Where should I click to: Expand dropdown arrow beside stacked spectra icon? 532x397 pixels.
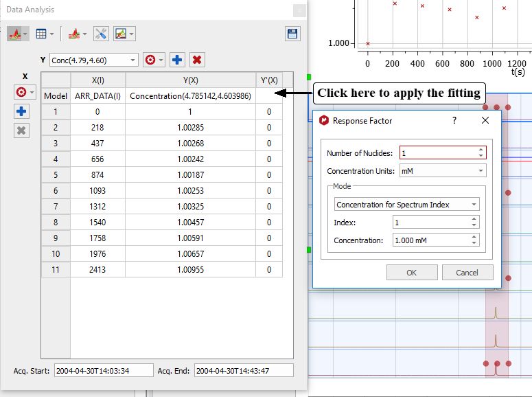tap(25, 34)
